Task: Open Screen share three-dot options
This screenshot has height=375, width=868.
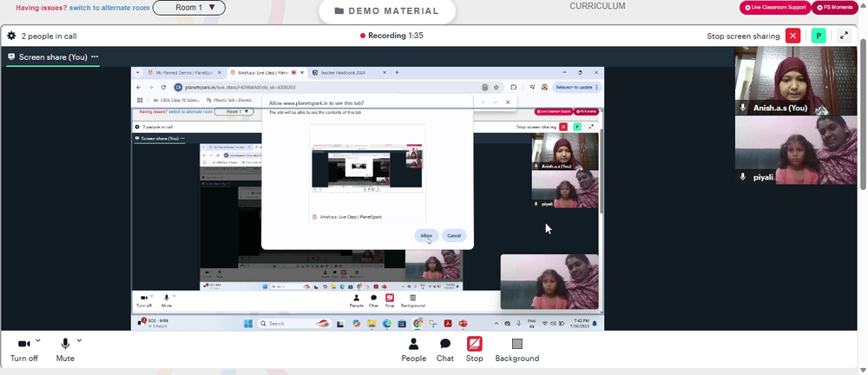Action: click(x=95, y=56)
